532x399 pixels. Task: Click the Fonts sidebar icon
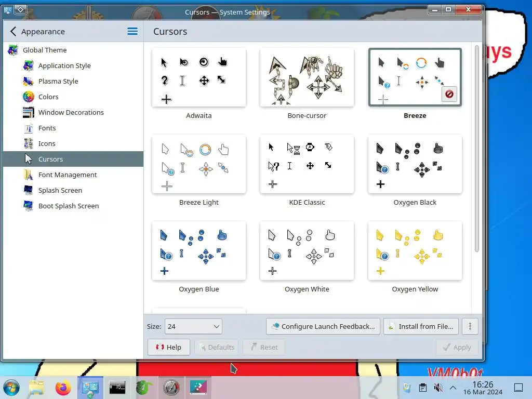29,128
